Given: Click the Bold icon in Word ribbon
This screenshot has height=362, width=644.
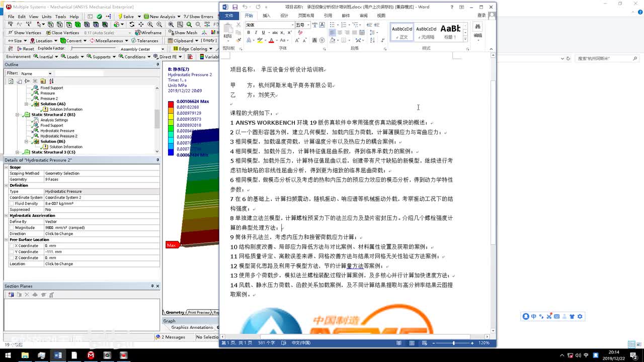Looking at the screenshot, I should tap(249, 33).
